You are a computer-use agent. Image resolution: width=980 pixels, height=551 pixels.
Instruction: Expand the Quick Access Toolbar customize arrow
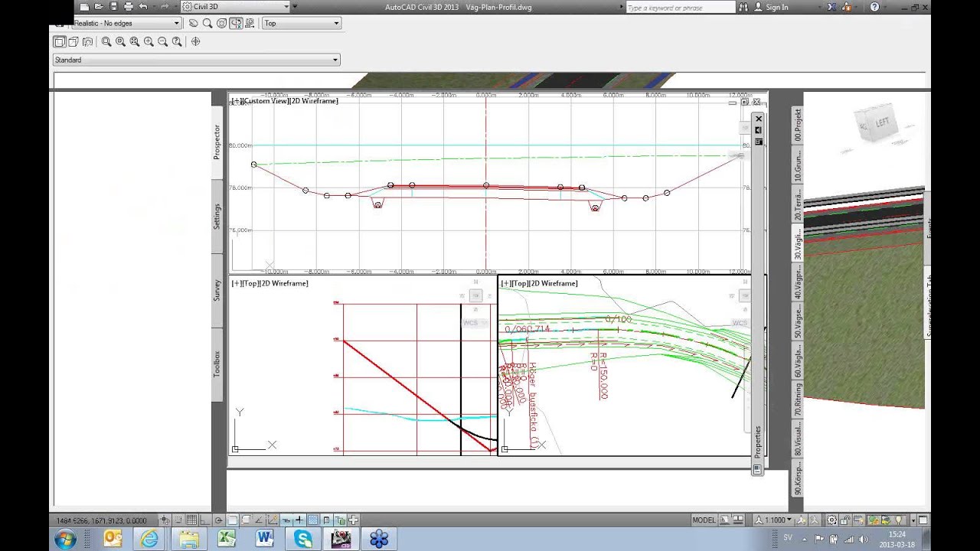pos(296,7)
